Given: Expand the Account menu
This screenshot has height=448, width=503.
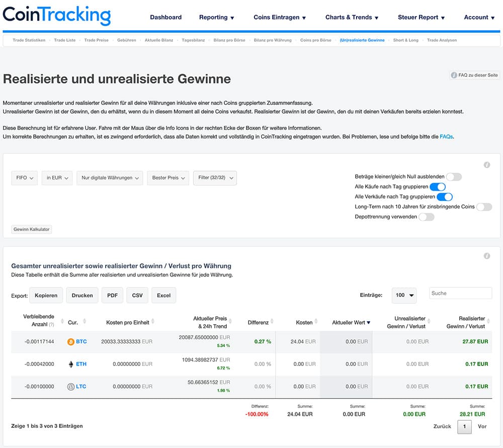Looking at the screenshot, I should 479,17.
